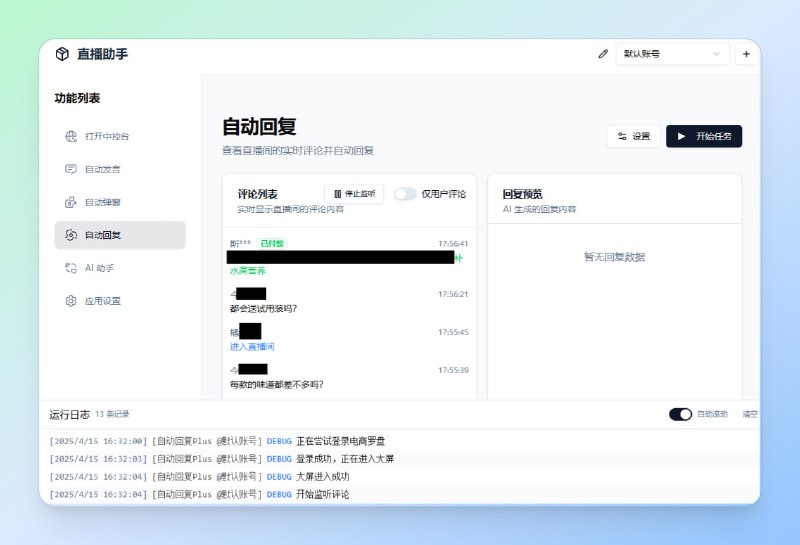Click the comment 每款的味道都差不多吗?
800x545 pixels.
(x=277, y=384)
